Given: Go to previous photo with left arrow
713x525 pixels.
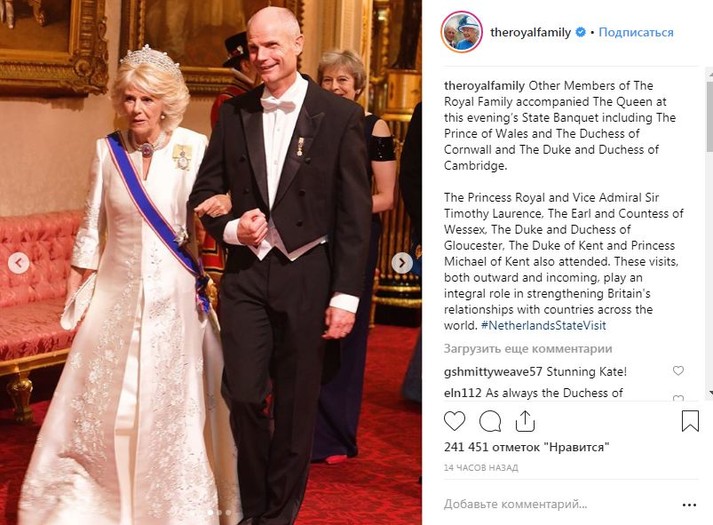Looking at the screenshot, I should [19, 263].
